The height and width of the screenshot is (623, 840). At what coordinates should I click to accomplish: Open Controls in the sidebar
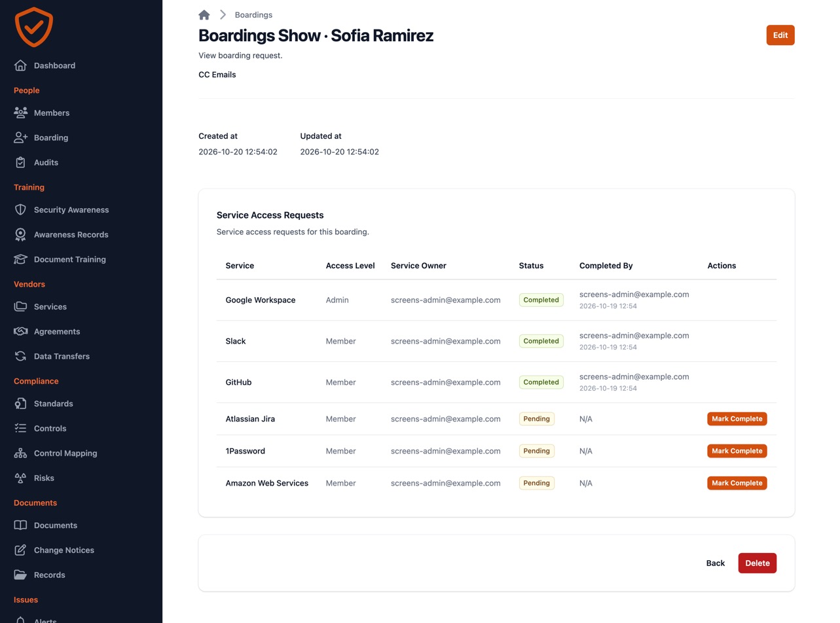[x=50, y=428]
